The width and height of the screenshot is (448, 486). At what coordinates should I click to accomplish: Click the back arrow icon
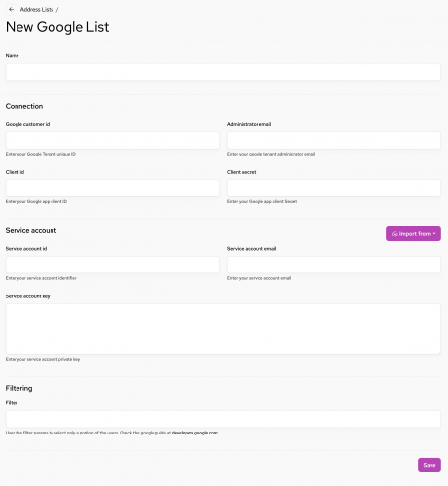click(11, 10)
